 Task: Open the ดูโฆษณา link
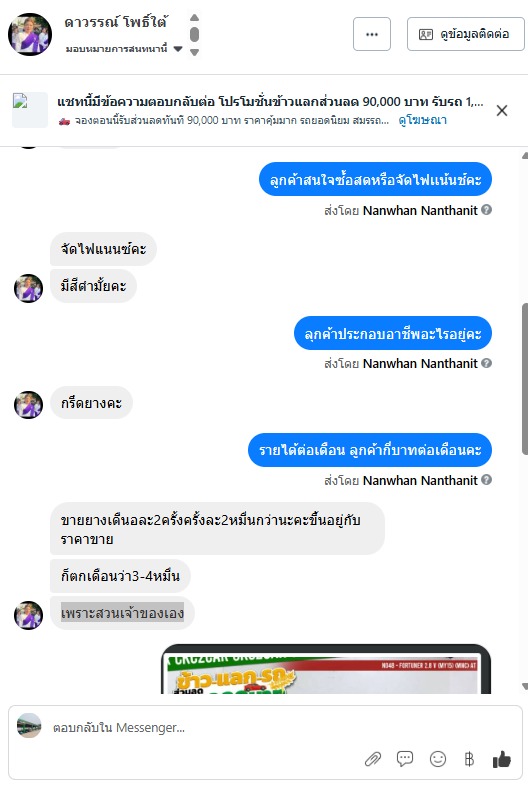pyautogui.click(x=422, y=120)
